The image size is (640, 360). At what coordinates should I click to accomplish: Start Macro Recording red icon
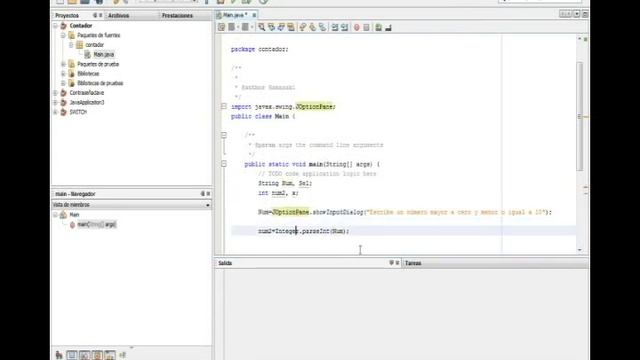click(x=357, y=27)
